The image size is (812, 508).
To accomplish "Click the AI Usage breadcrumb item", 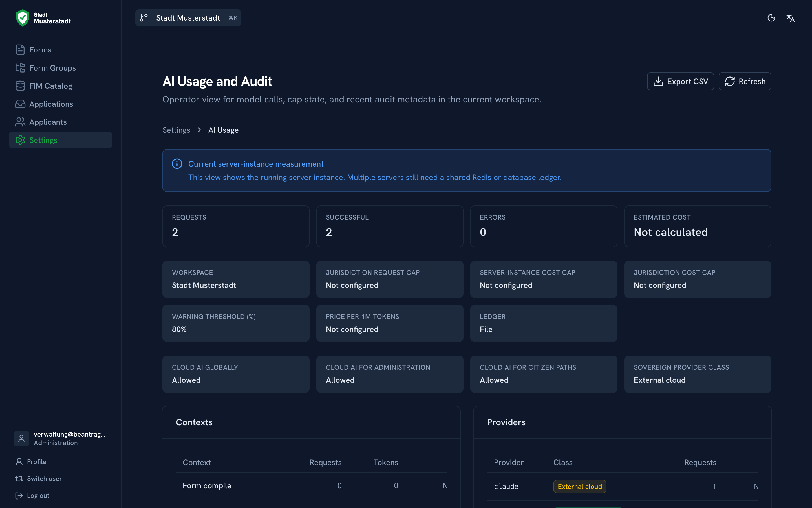I will point(224,130).
